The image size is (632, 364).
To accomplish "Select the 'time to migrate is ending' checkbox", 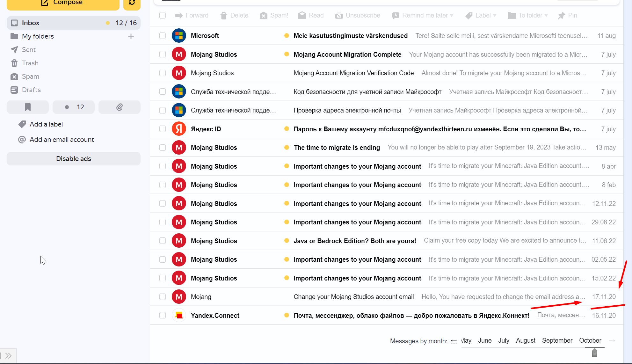I will [163, 148].
